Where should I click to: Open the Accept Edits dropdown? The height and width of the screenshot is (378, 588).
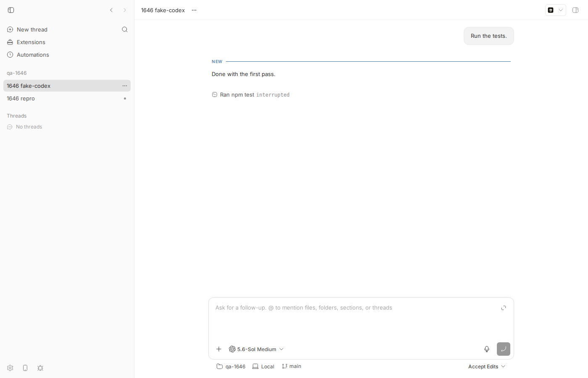click(x=487, y=367)
